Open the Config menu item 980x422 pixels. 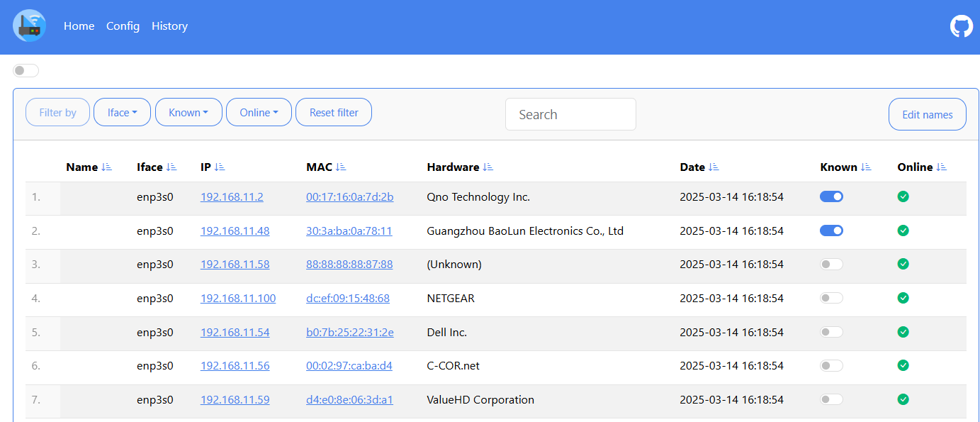click(123, 26)
